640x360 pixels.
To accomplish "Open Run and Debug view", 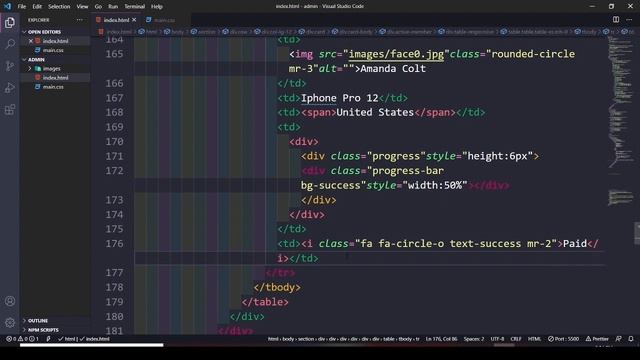I will point(10,87).
